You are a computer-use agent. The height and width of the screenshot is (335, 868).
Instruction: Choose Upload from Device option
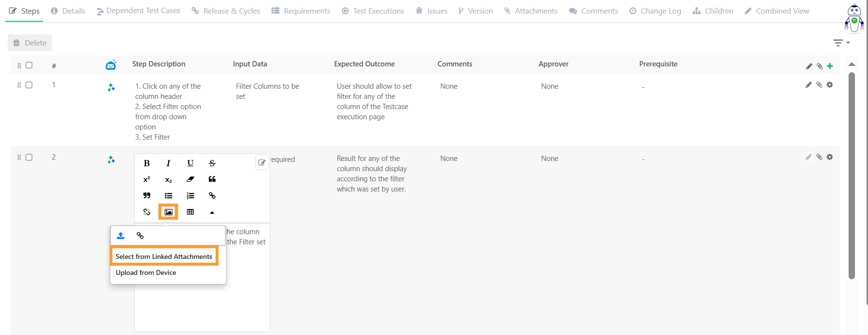point(146,272)
